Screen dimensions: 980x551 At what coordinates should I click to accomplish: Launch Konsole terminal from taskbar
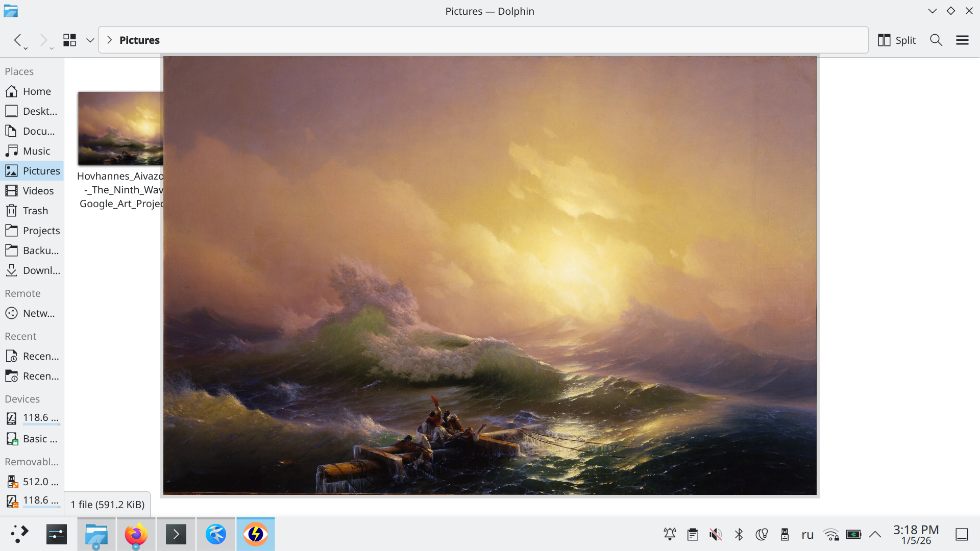(176, 534)
